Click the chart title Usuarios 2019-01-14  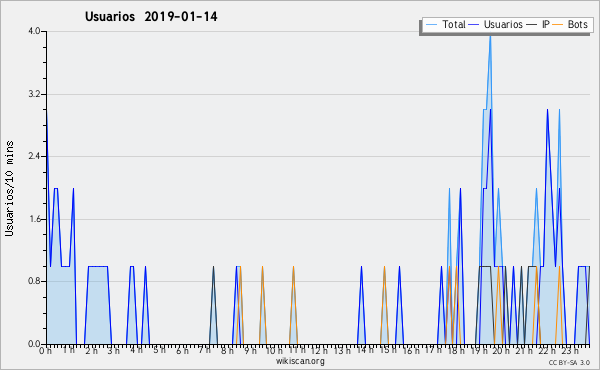pos(151,16)
